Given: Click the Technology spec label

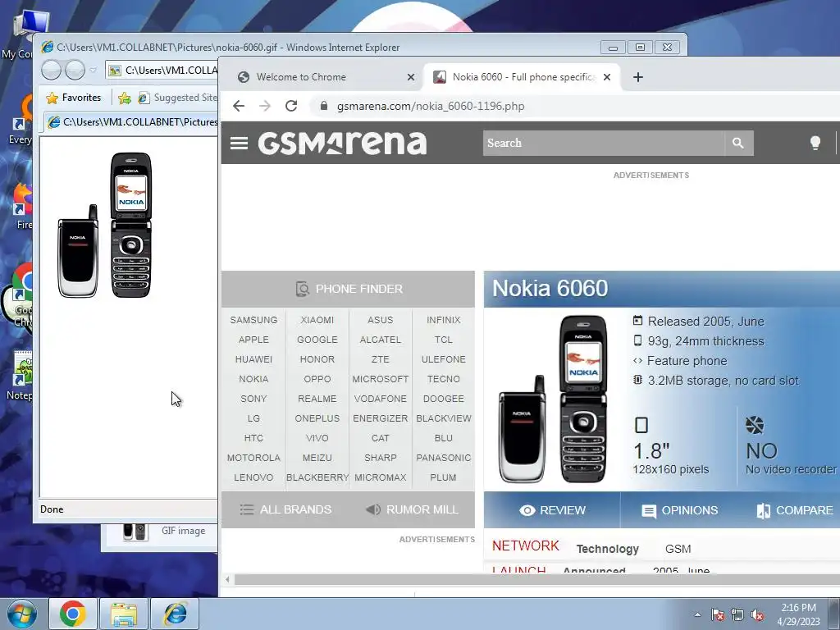Looking at the screenshot, I should 608,549.
